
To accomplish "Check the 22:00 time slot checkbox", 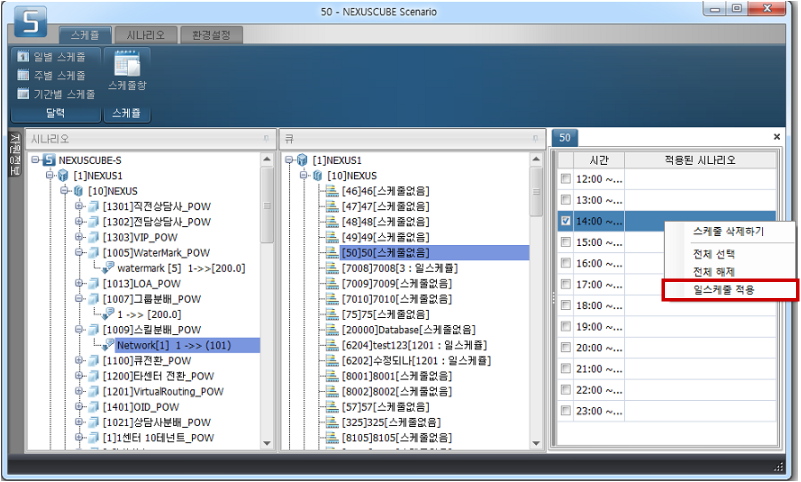I will tap(566, 390).
